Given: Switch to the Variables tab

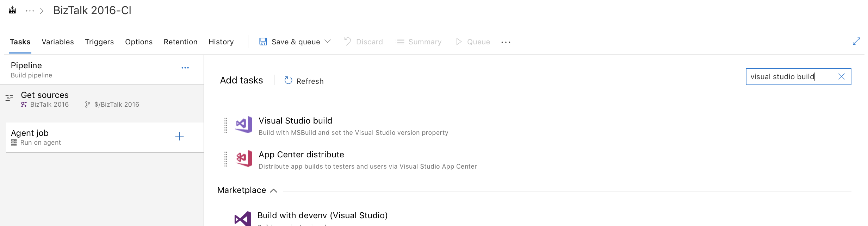Looking at the screenshot, I should (58, 42).
